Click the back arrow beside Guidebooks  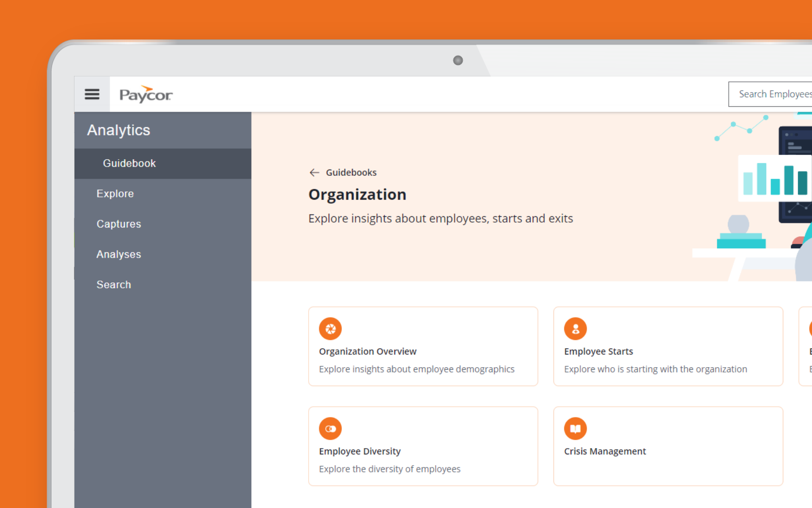[x=314, y=172]
